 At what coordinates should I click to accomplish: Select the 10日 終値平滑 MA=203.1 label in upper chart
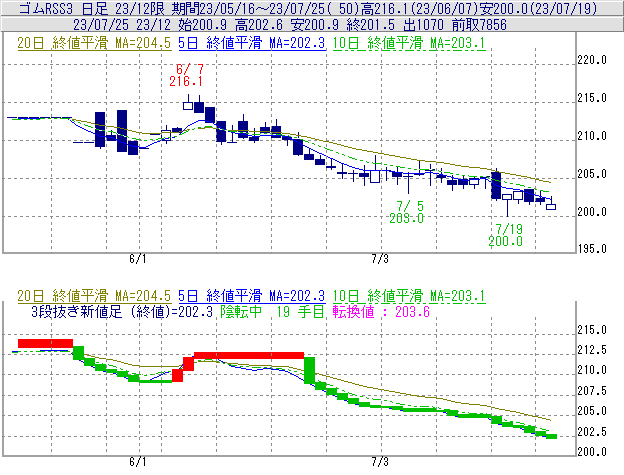pos(409,43)
